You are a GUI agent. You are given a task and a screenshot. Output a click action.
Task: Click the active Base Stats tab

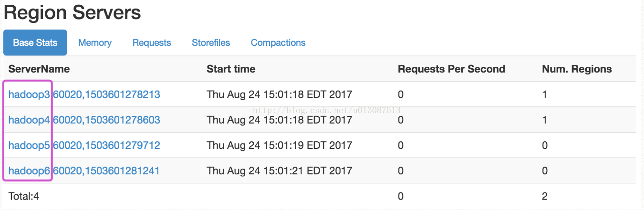point(35,42)
